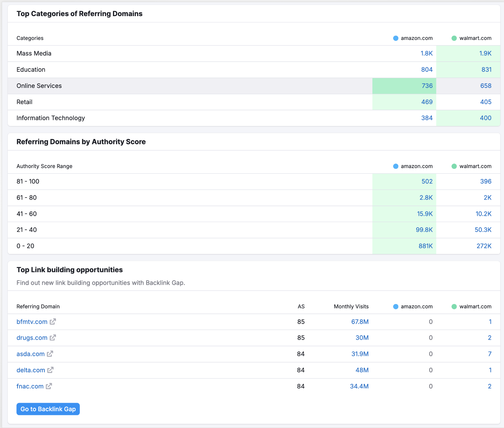Select the 881K count for 0-20 authority range
The image size is (504, 428).
coord(426,246)
